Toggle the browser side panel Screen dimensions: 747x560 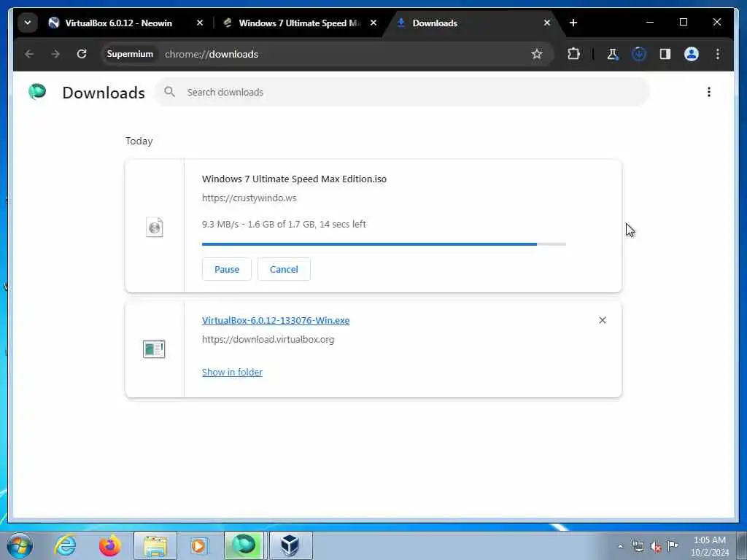click(665, 54)
